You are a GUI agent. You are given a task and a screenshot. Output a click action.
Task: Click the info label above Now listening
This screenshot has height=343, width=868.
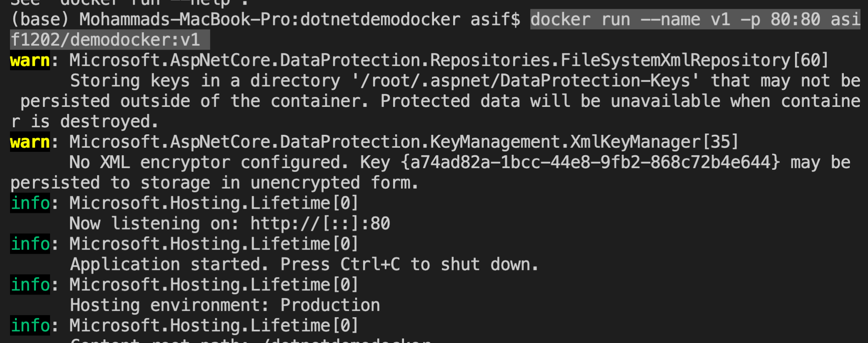(30, 203)
